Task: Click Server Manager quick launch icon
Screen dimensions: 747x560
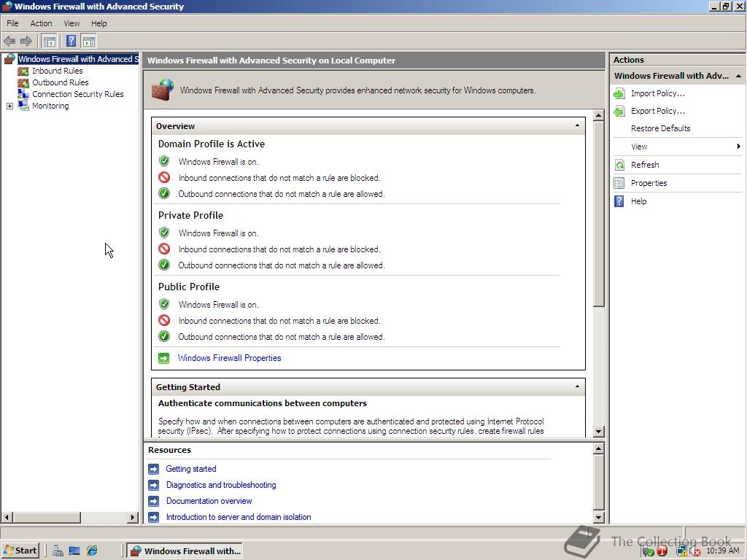Action: [58, 551]
